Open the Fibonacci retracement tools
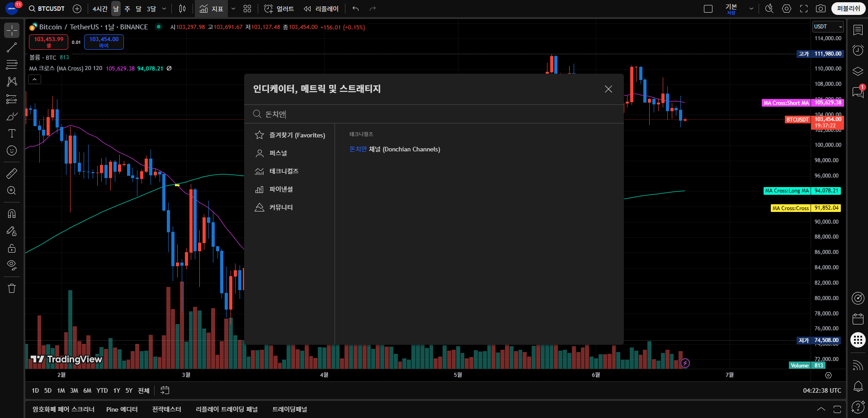This screenshot has height=418, width=868. click(x=12, y=65)
